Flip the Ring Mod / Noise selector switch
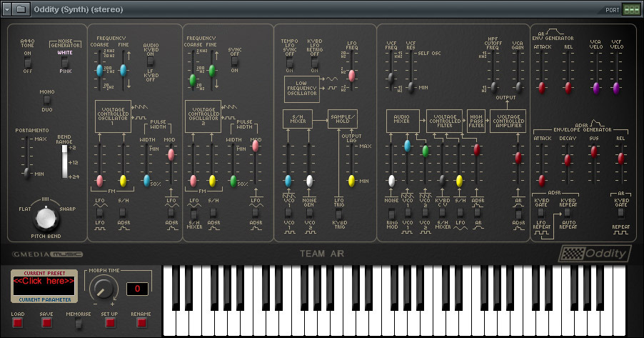 click(x=391, y=213)
